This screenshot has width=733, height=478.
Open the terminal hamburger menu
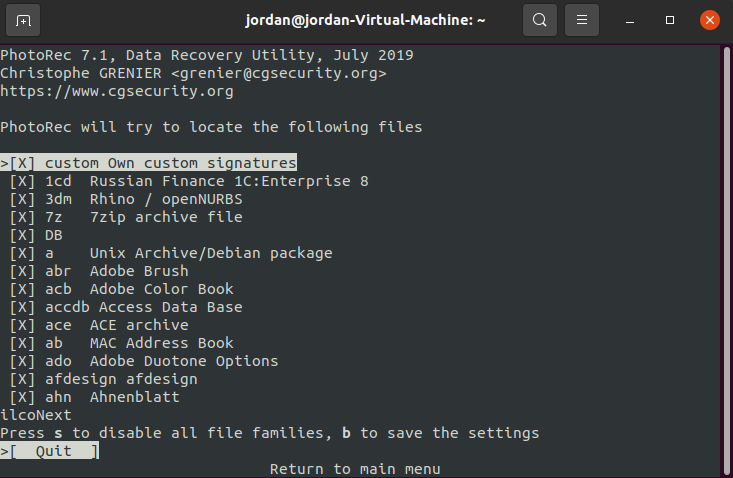(x=582, y=20)
